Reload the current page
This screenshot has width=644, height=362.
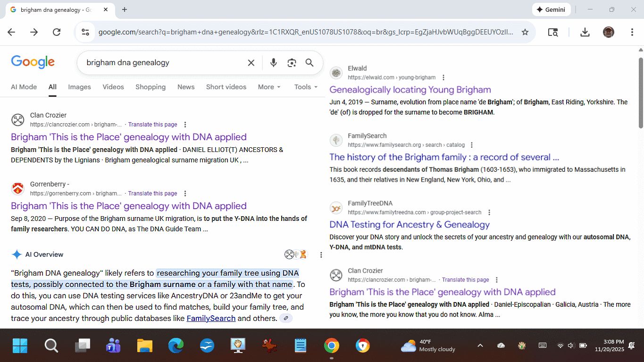57,32
